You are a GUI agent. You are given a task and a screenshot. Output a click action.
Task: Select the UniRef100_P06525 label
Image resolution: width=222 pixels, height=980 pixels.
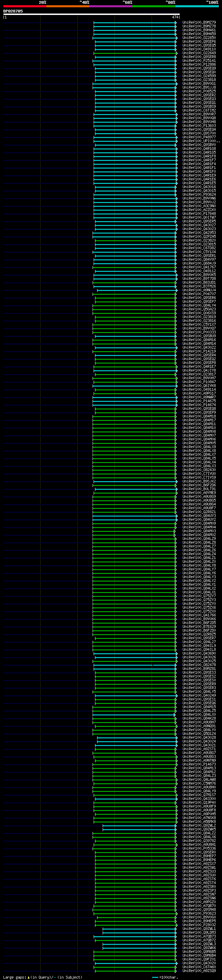click(x=199, y=91)
